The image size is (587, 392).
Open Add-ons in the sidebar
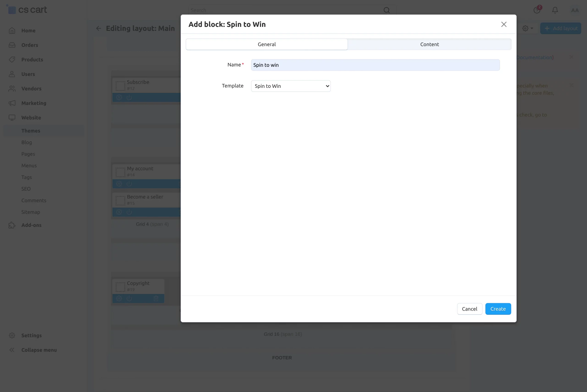31,225
